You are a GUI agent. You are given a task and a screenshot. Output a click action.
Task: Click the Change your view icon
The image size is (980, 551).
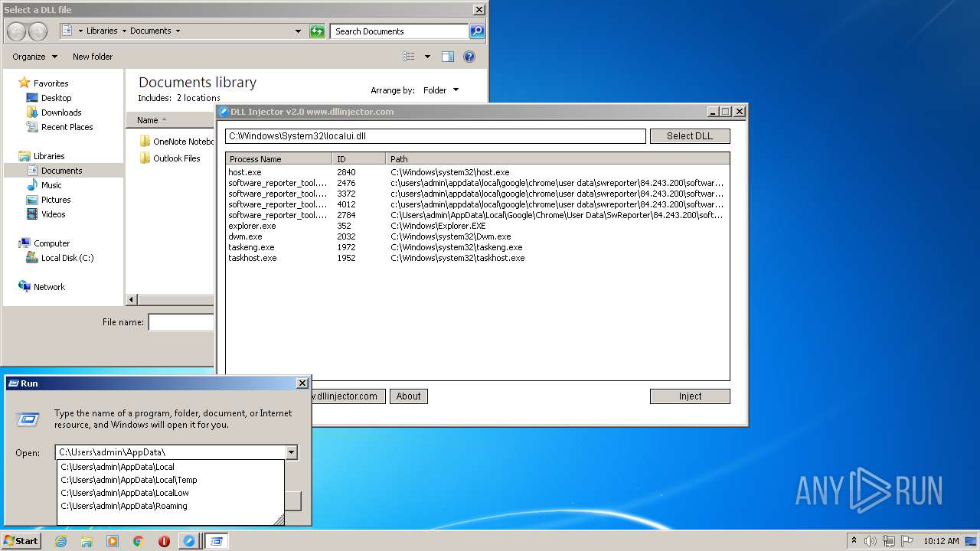point(409,57)
